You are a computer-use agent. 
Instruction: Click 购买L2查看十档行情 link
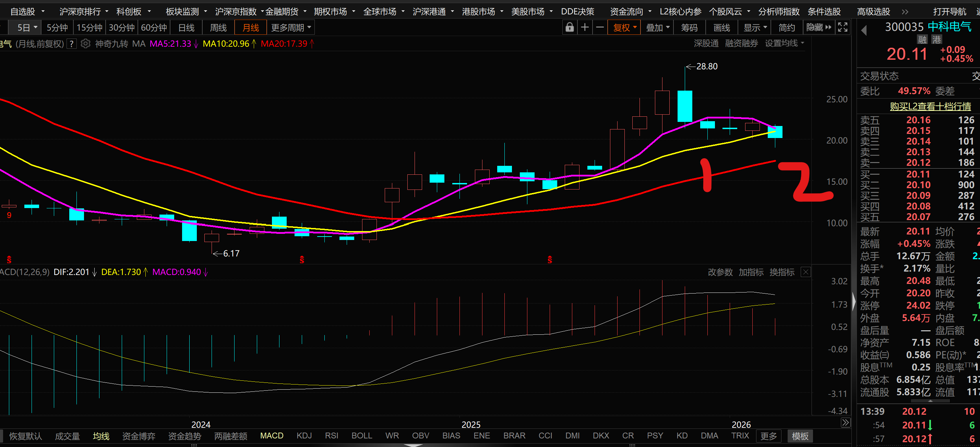pyautogui.click(x=930, y=106)
